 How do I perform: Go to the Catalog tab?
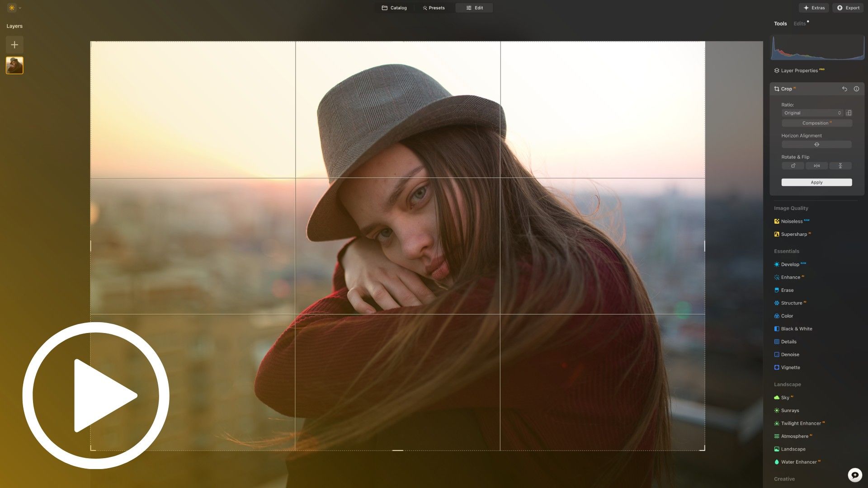coord(394,8)
